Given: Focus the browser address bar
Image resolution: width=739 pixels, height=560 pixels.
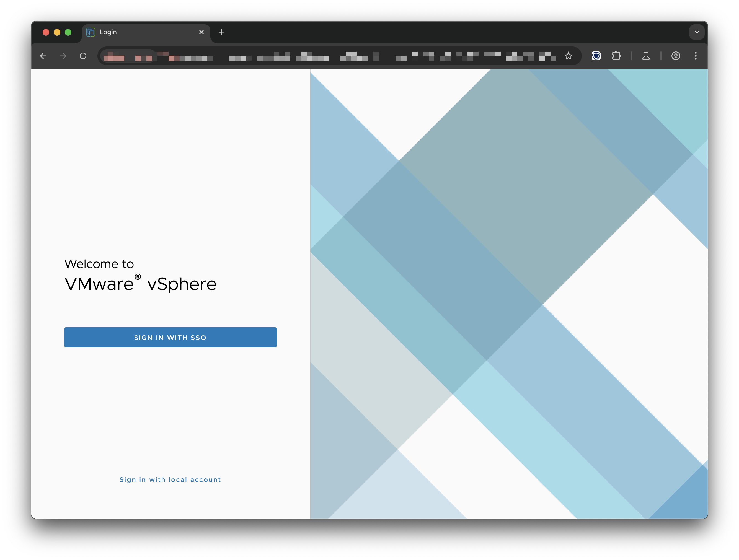Looking at the screenshot, I should click(x=334, y=56).
